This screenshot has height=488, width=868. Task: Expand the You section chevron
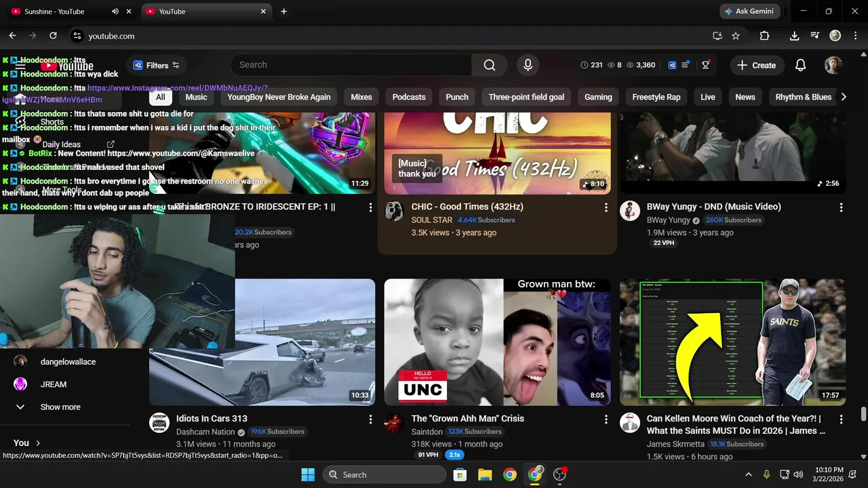coord(38,443)
